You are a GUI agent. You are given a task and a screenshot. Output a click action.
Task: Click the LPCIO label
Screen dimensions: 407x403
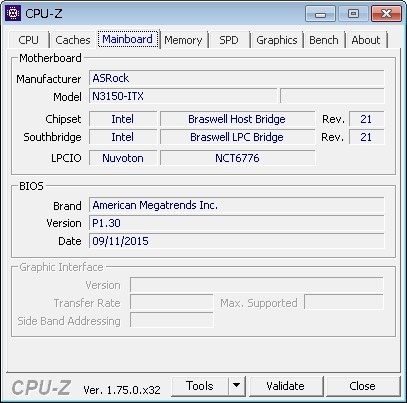click(66, 158)
